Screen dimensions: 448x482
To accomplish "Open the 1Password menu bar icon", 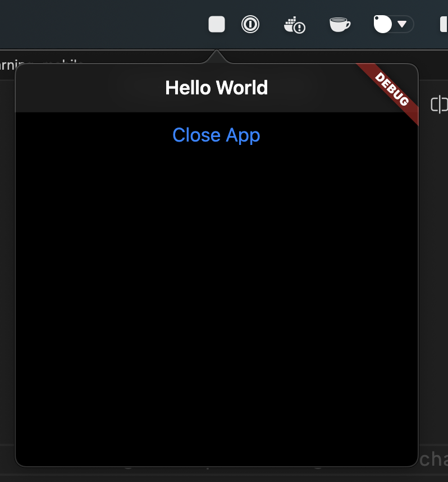I will click(x=250, y=24).
